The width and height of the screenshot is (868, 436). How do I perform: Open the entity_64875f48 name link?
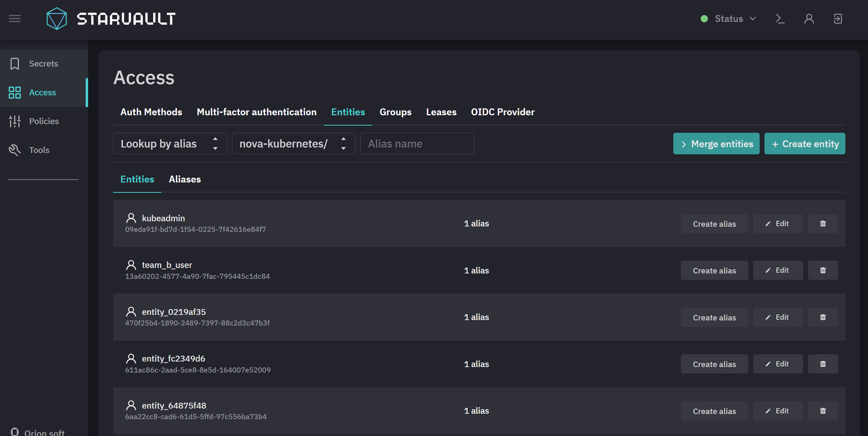pos(174,405)
